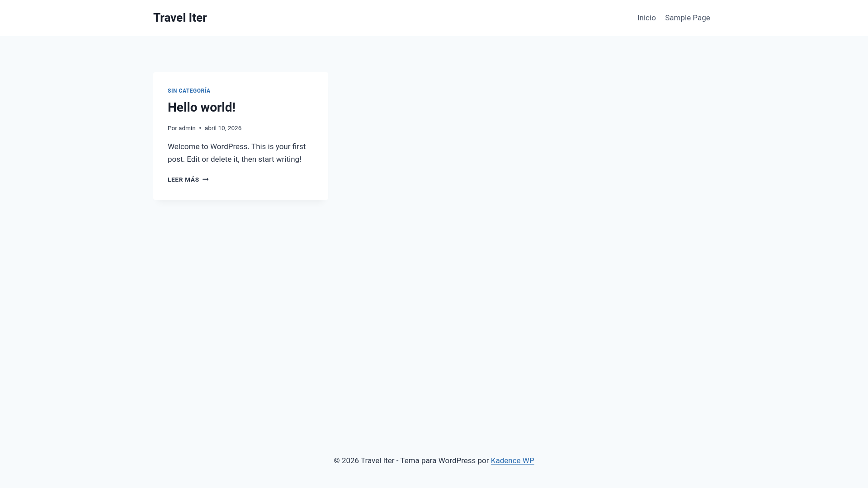Go to the Inicio menu item
This screenshot has height=488, width=868.
[x=646, y=18]
